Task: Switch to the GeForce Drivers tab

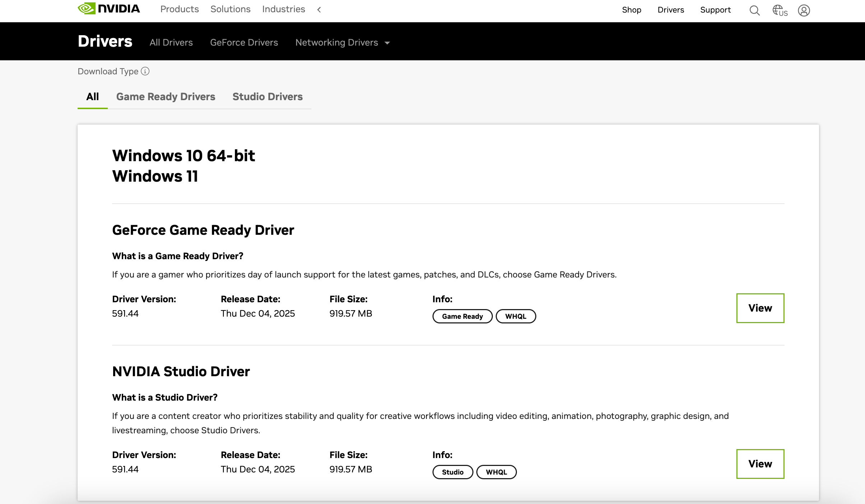Action: tap(244, 42)
